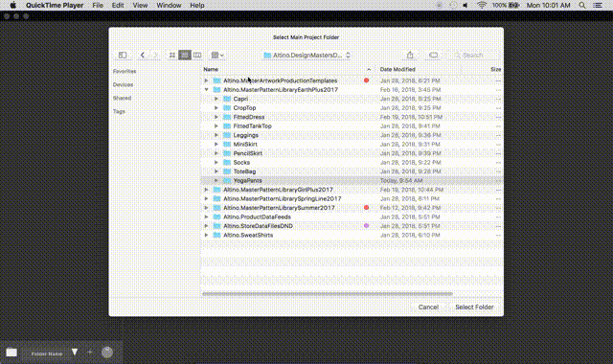This screenshot has width=613, height=364.
Task: Expand the FittedTankTop folder triangle
Action: pos(216,125)
